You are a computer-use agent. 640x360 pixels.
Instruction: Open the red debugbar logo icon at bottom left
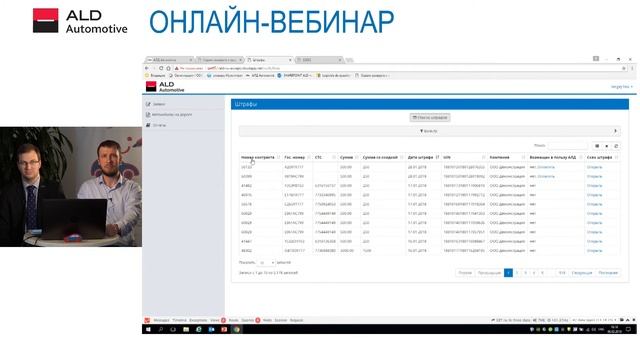[x=147, y=320]
